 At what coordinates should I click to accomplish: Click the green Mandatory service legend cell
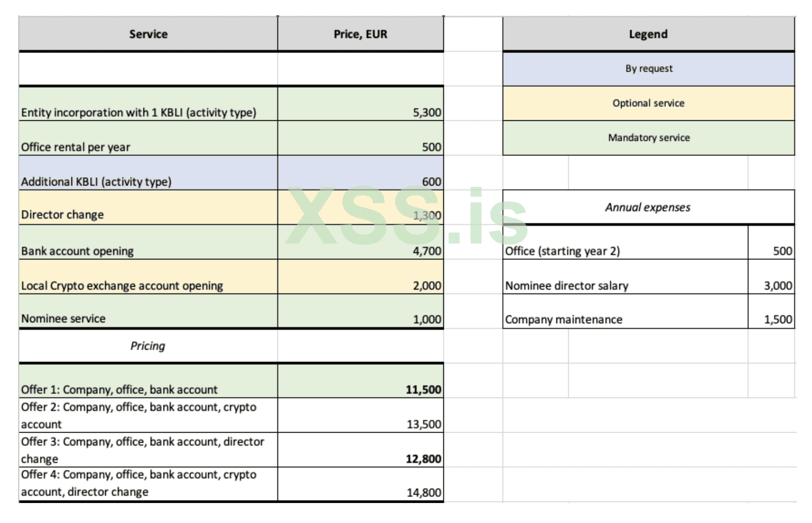tap(648, 138)
